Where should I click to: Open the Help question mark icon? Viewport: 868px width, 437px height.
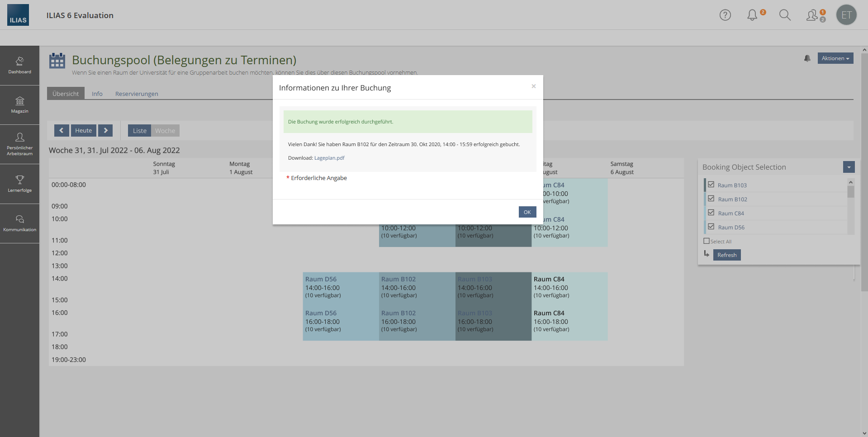(x=725, y=15)
